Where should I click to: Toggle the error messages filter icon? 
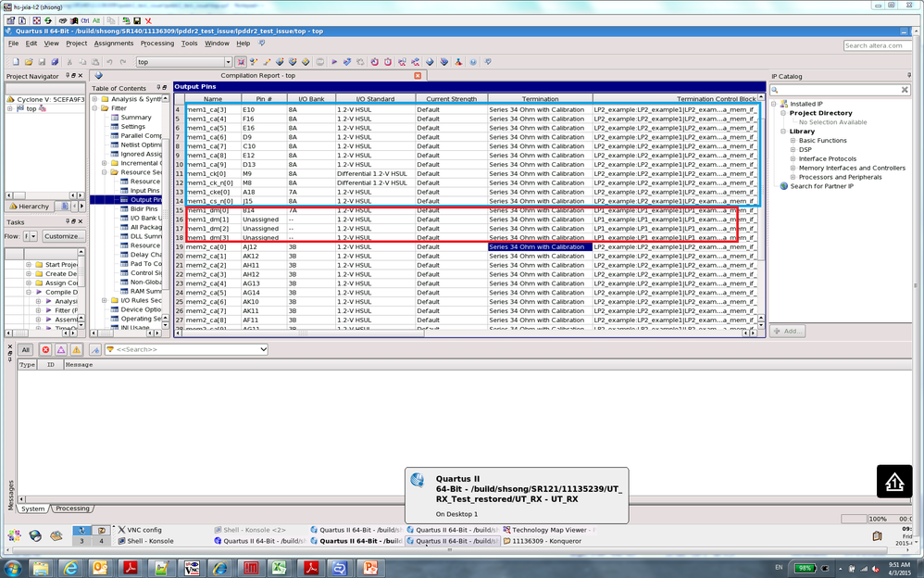coord(44,349)
